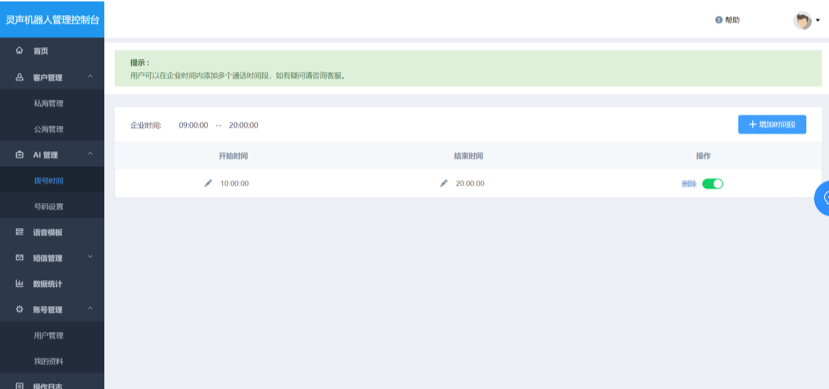This screenshot has width=829, height=389.
Task: Click the 删除 link in the time row
Action: 689,184
